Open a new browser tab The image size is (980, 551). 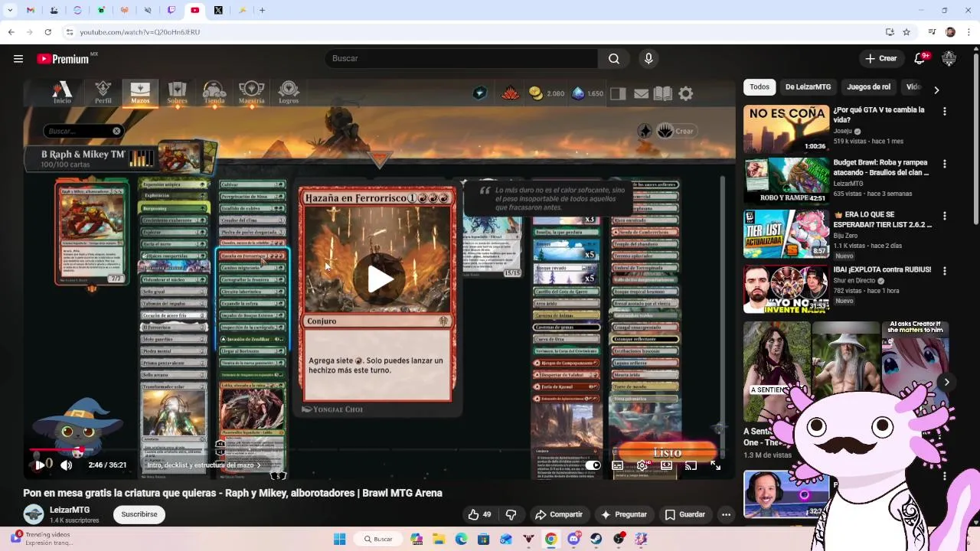[x=262, y=10]
